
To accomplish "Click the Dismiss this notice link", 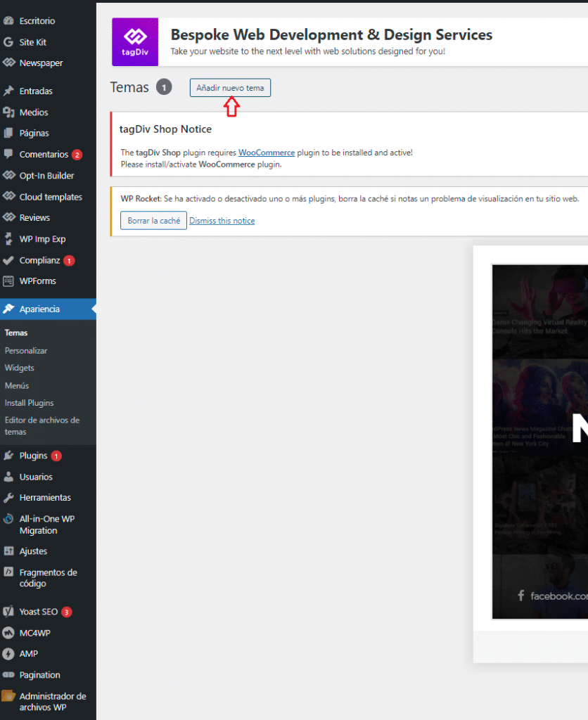I will (222, 221).
